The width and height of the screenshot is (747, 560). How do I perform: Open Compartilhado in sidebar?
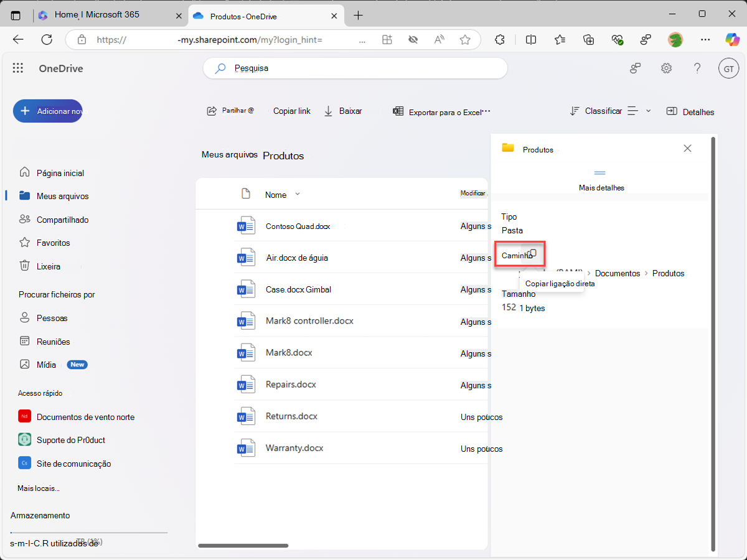(54, 220)
